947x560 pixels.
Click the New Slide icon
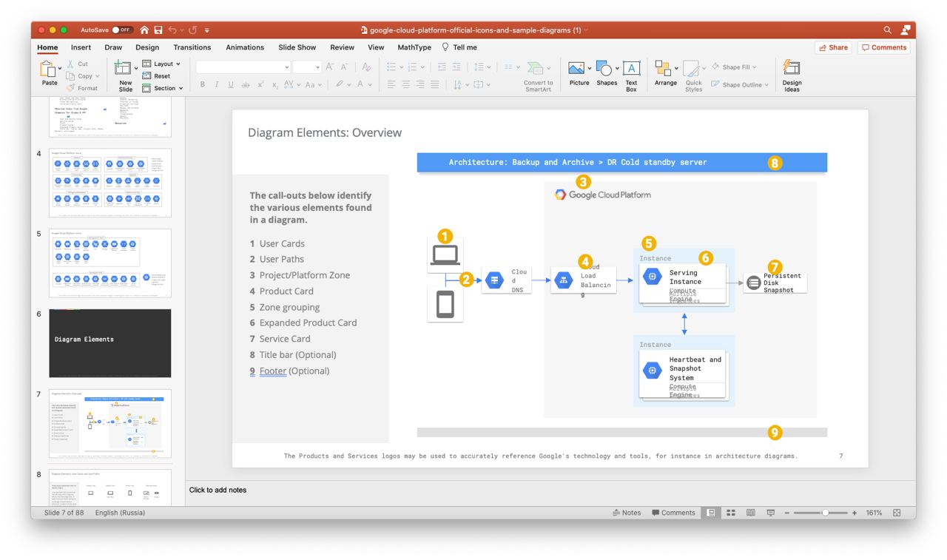(x=122, y=68)
